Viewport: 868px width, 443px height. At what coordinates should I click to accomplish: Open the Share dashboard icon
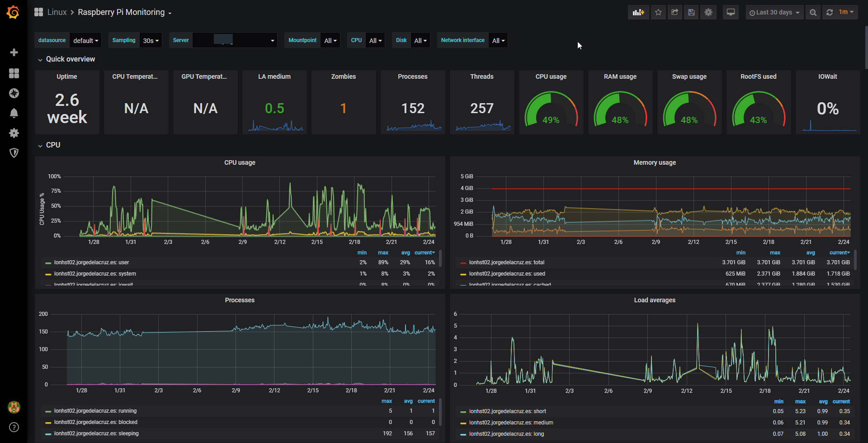pos(675,12)
